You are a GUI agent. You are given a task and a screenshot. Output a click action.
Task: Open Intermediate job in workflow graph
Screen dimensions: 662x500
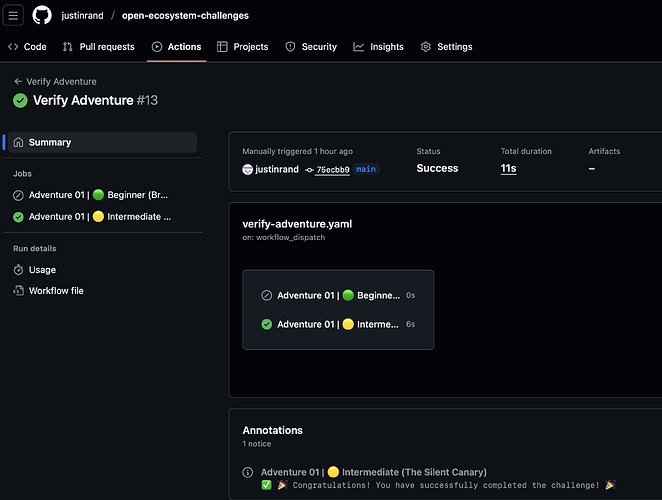pyautogui.click(x=338, y=324)
